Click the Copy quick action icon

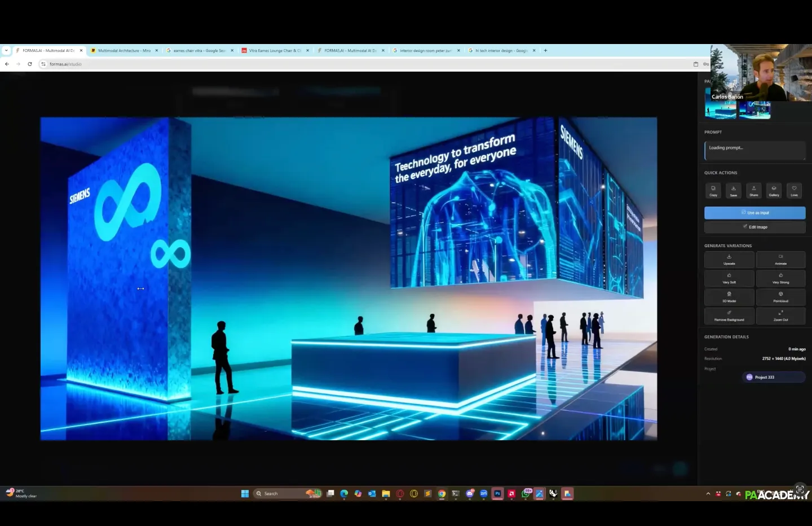point(713,190)
